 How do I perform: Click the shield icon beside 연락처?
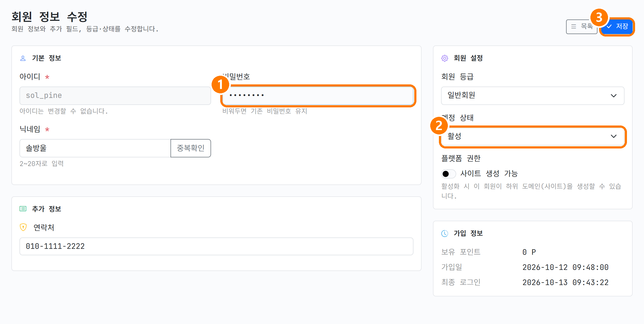click(x=23, y=227)
